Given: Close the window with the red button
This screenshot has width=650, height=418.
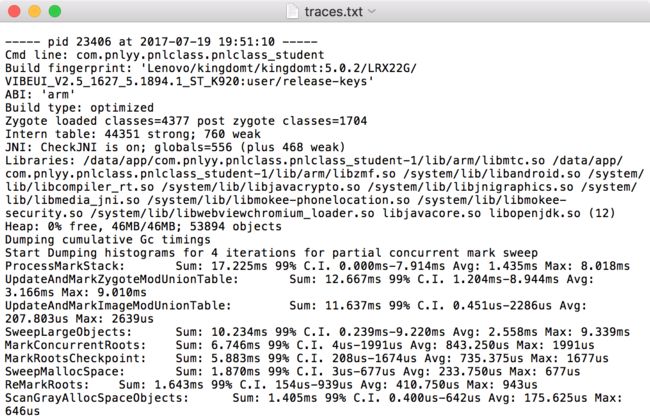Looking at the screenshot, I should 14,11.
